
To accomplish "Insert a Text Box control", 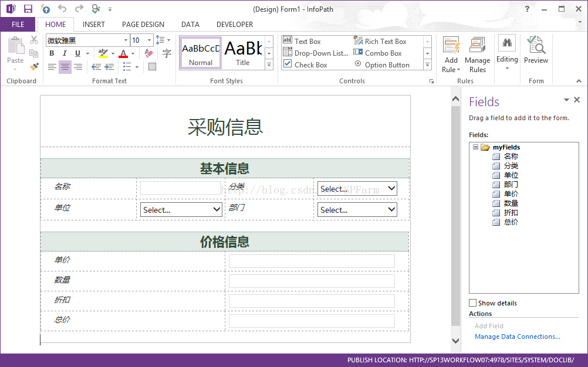I will click(302, 41).
